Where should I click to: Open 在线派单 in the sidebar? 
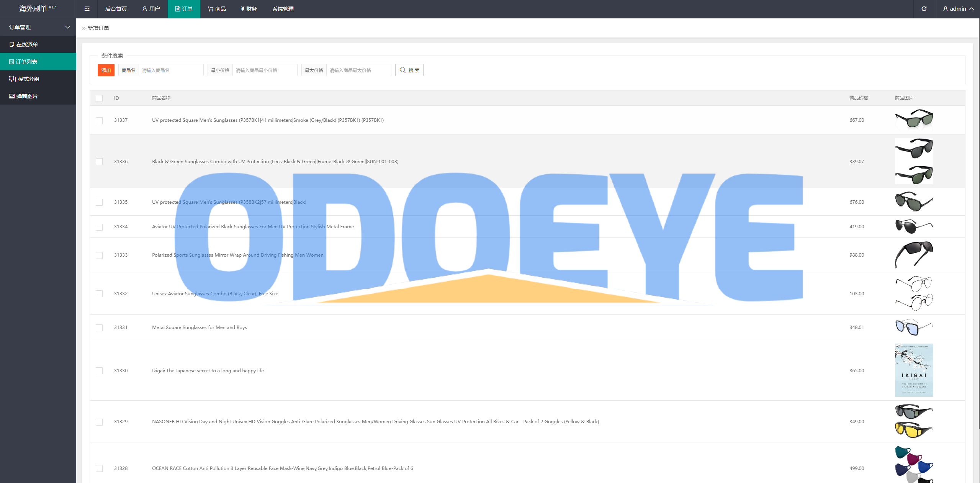tap(38, 44)
